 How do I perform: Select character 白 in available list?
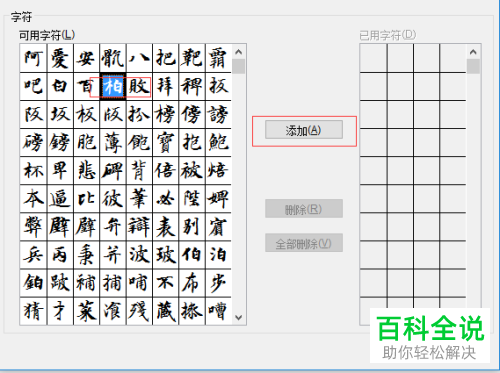coord(60,87)
